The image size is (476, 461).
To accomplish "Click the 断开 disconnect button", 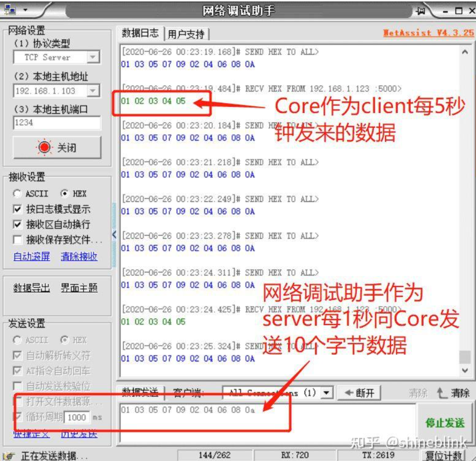I will click(x=360, y=393).
